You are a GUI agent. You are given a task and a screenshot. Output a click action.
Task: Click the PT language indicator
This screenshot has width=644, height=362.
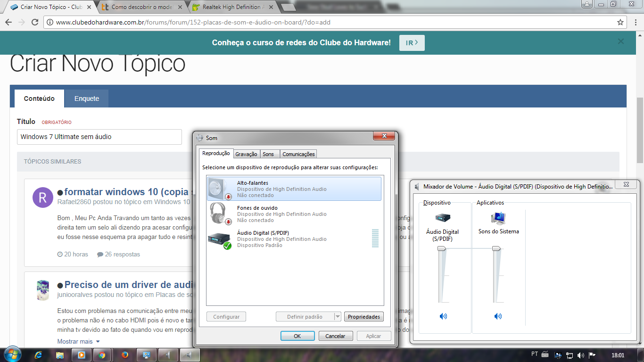(535, 354)
